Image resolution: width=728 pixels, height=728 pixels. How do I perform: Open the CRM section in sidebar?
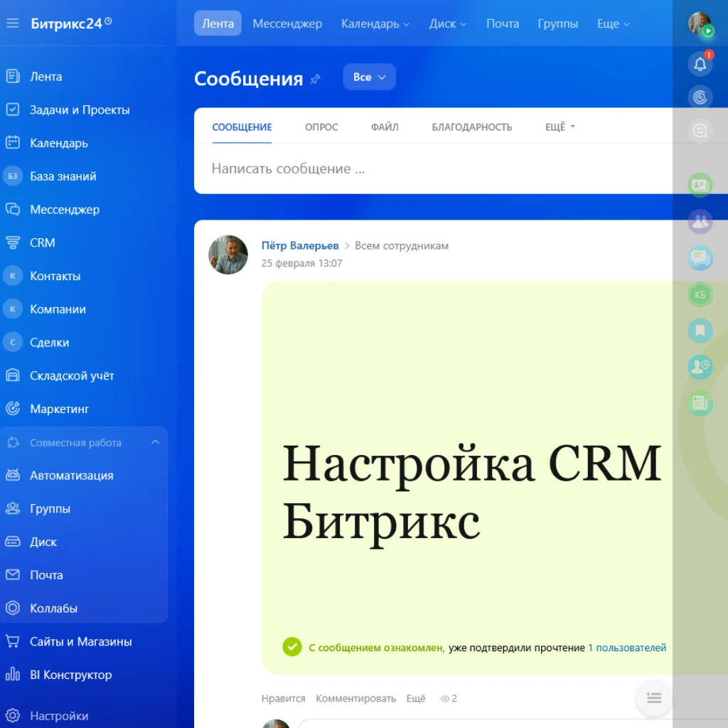(x=41, y=242)
